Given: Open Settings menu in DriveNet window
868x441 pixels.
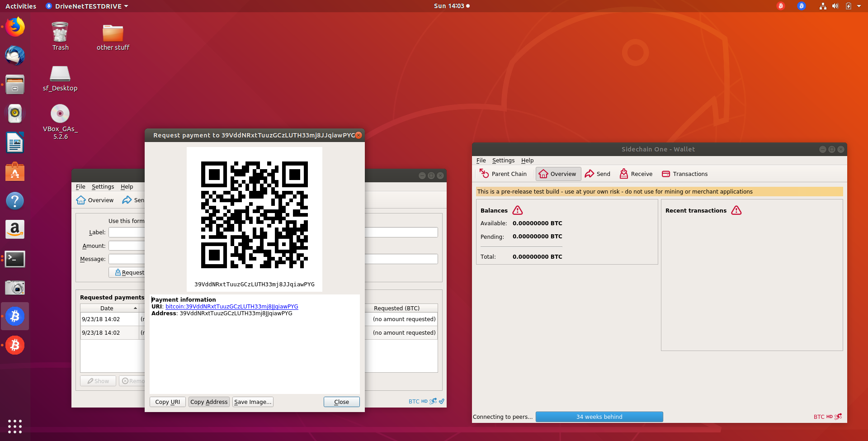Looking at the screenshot, I should (103, 186).
